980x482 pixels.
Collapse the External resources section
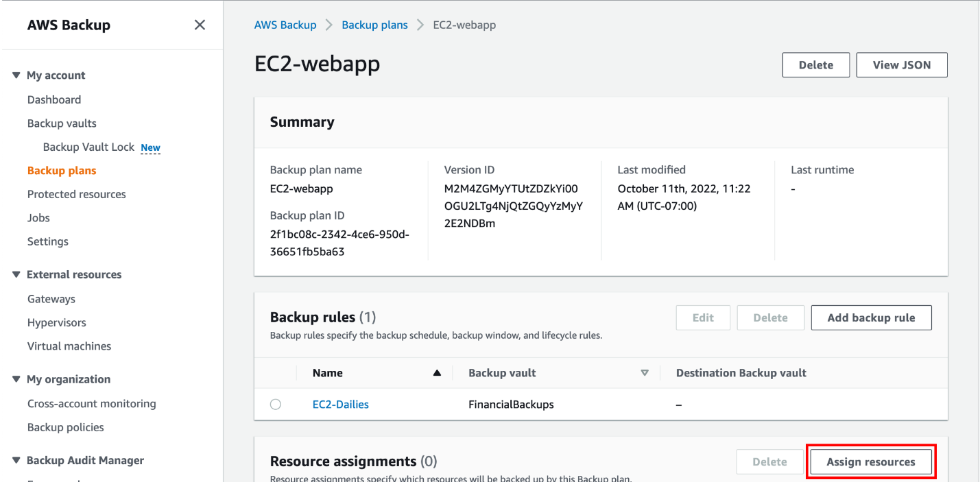click(x=16, y=274)
